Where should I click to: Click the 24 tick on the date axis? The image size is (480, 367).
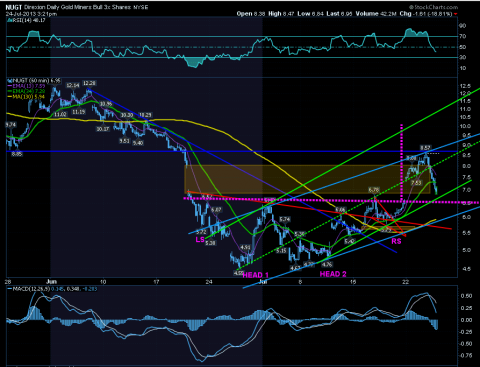tap(209, 282)
